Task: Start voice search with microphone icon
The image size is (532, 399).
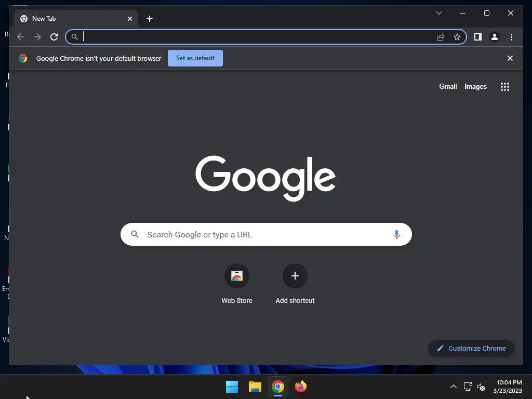Action: coord(396,234)
